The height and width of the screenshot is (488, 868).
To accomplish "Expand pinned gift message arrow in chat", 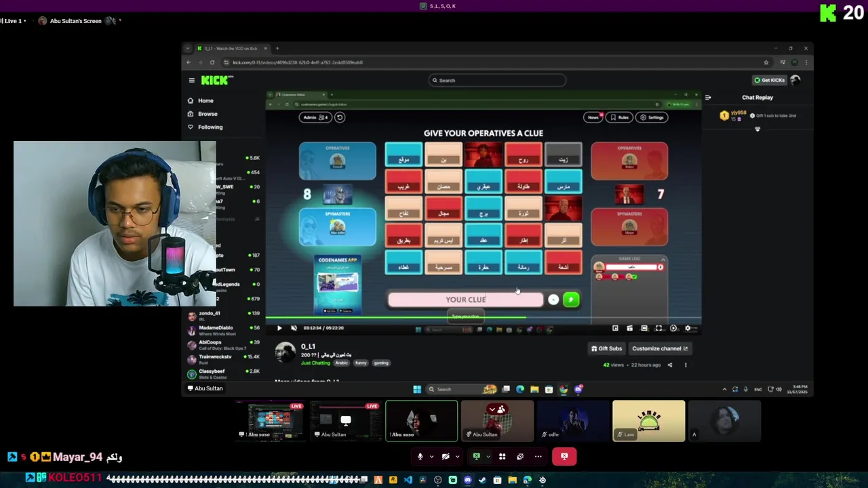I will (x=757, y=129).
